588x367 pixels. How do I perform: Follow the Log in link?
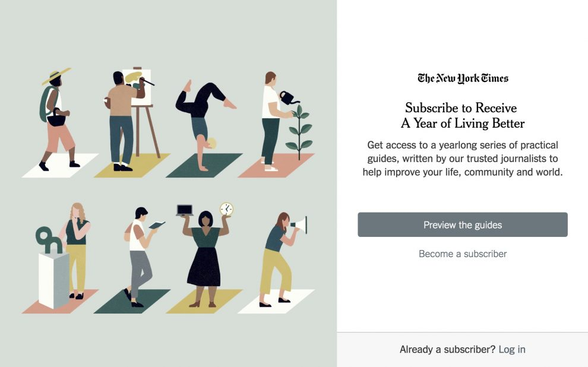coord(511,349)
